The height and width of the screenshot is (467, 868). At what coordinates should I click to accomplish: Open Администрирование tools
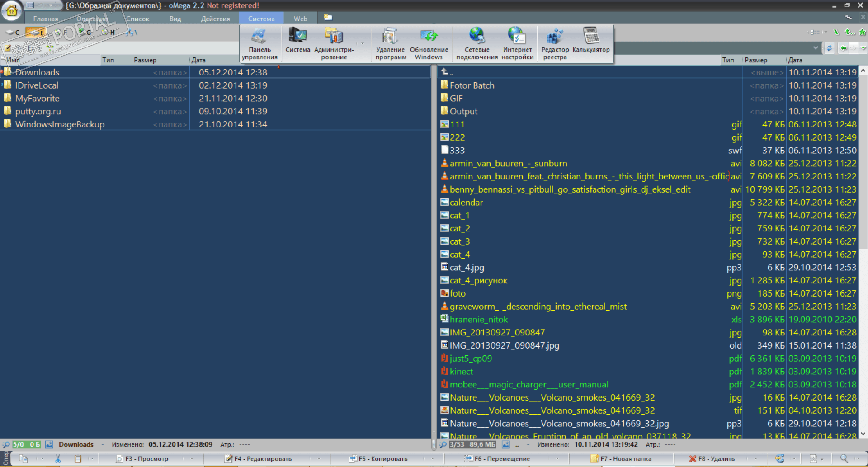tap(334, 44)
